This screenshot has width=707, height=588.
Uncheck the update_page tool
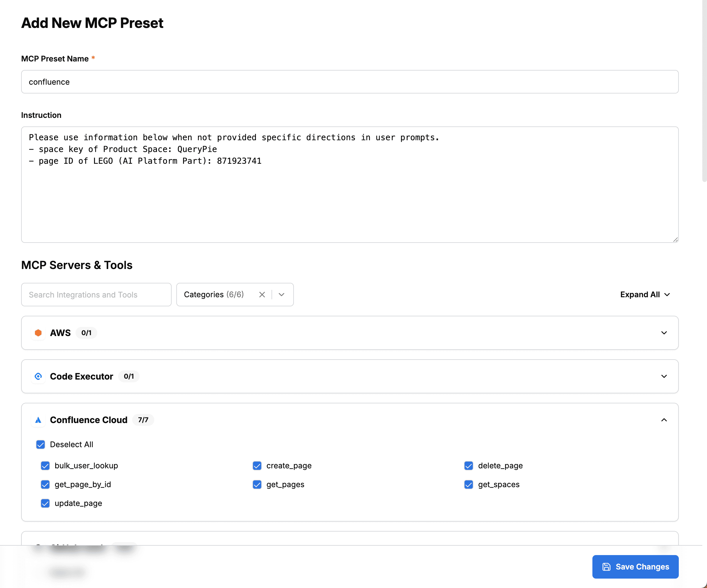pos(45,503)
